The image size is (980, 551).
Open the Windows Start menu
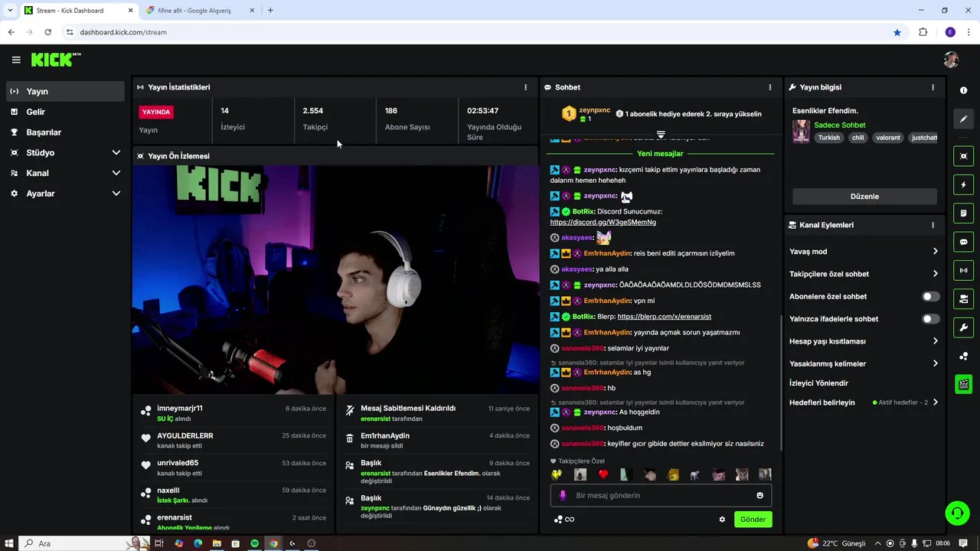pos(9,543)
